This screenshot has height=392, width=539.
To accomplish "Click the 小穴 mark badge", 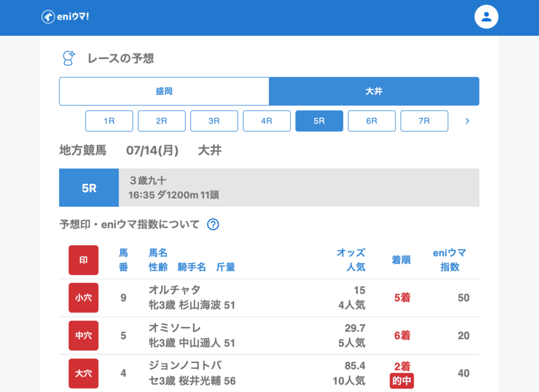I will pos(83,298).
